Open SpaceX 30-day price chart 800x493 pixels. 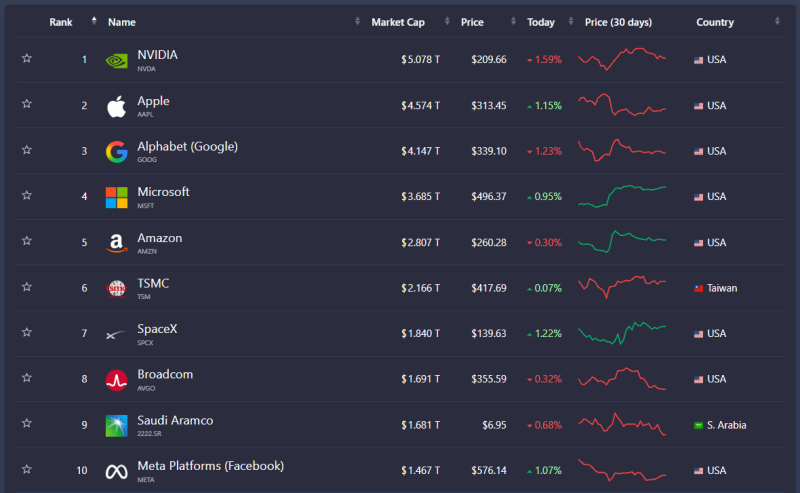tap(621, 333)
